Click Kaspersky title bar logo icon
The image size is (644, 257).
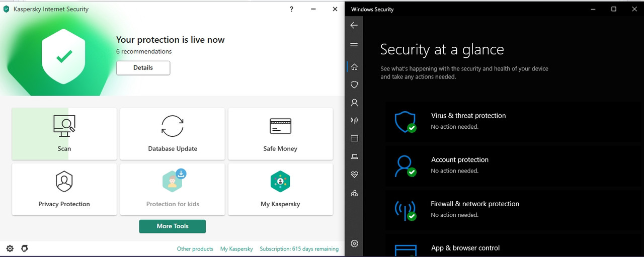[x=7, y=9]
